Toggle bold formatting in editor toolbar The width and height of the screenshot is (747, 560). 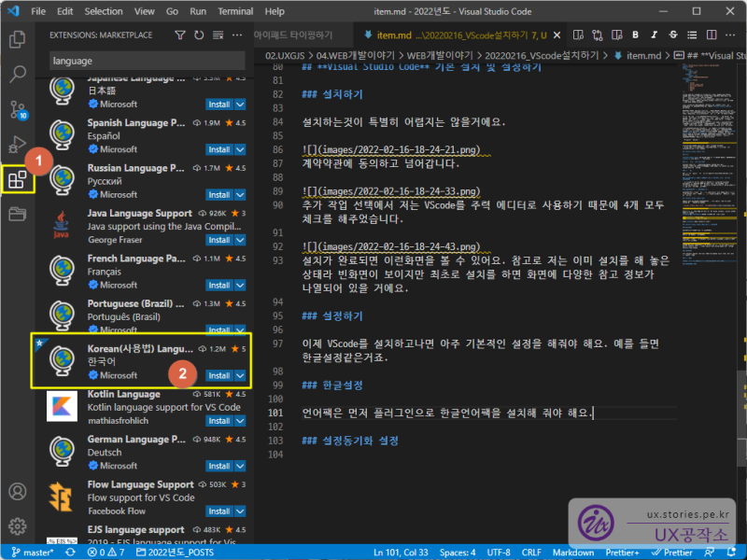[635, 35]
